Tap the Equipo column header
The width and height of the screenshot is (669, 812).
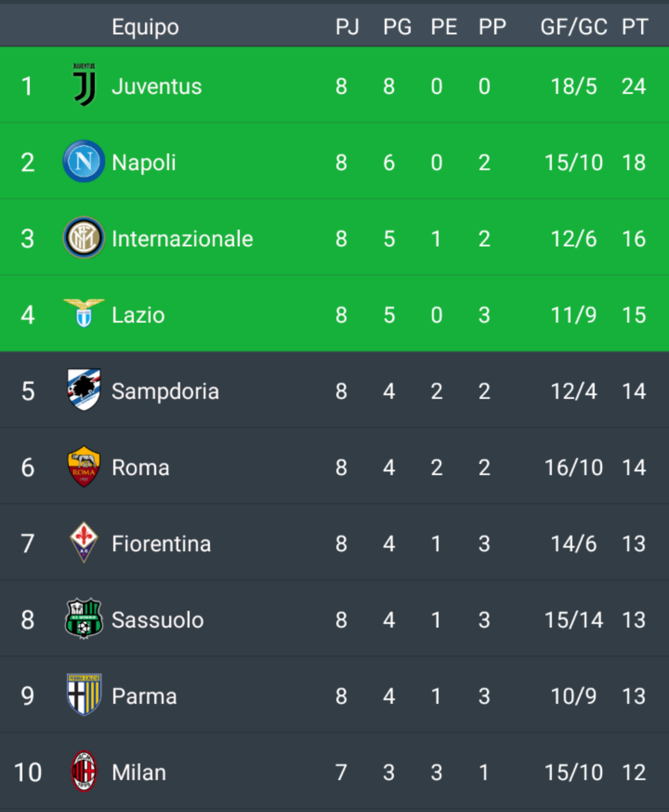pyautogui.click(x=146, y=27)
